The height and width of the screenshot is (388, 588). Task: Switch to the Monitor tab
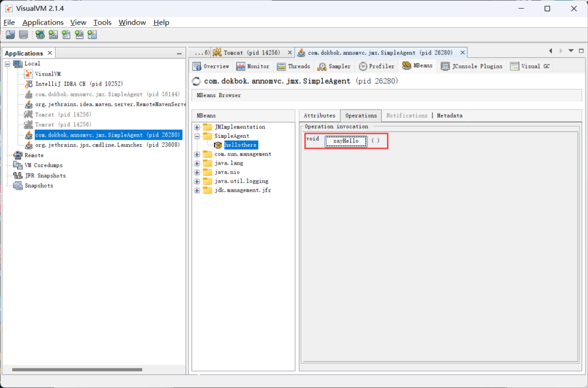pos(253,67)
